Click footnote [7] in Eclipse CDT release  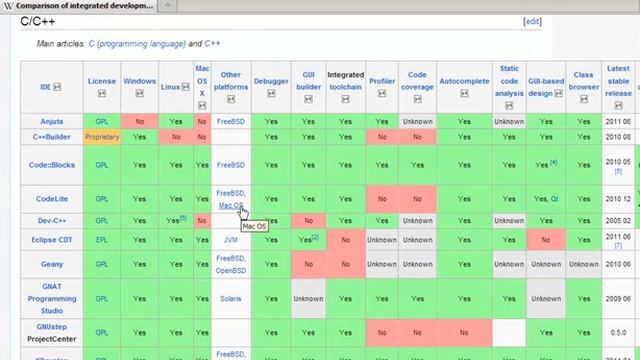pos(618,246)
